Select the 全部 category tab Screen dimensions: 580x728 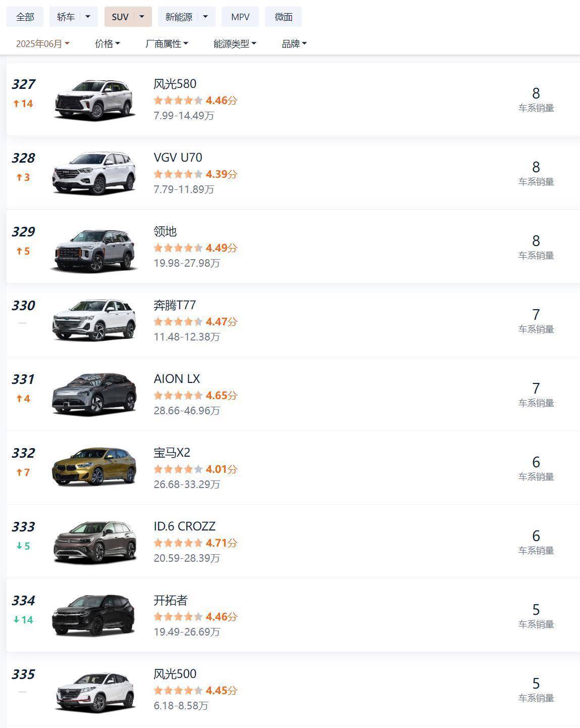(x=25, y=17)
